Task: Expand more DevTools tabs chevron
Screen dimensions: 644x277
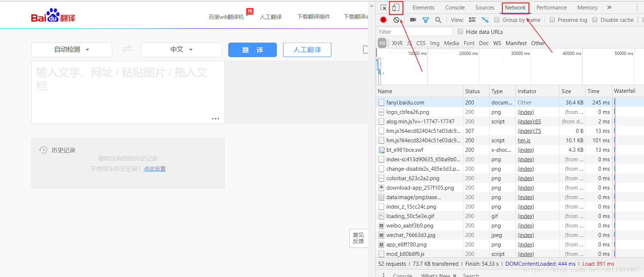Action: tap(609, 7)
